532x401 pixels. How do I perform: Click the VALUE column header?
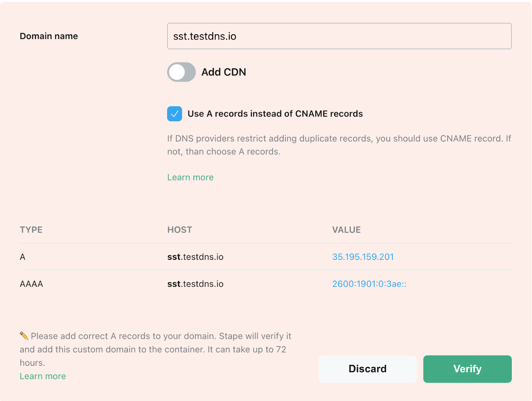[346, 230]
